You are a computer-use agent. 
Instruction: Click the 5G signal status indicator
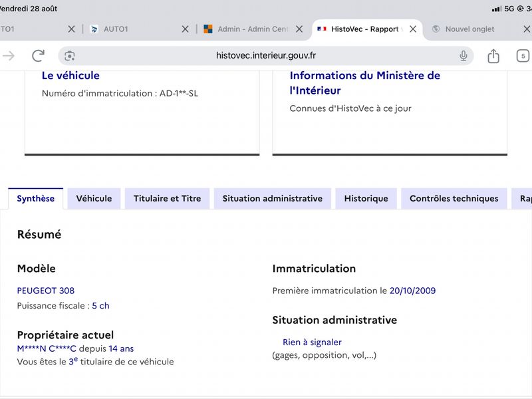pyautogui.click(x=509, y=9)
